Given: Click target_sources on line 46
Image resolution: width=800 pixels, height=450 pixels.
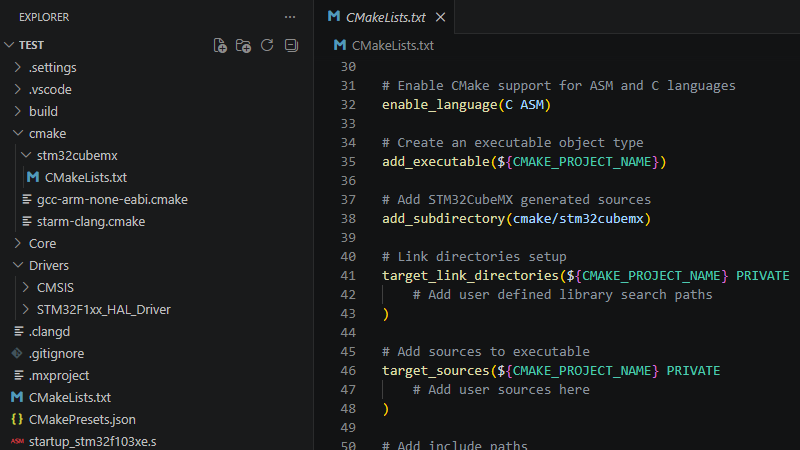Looking at the screenshot, I should pos(436,370).
